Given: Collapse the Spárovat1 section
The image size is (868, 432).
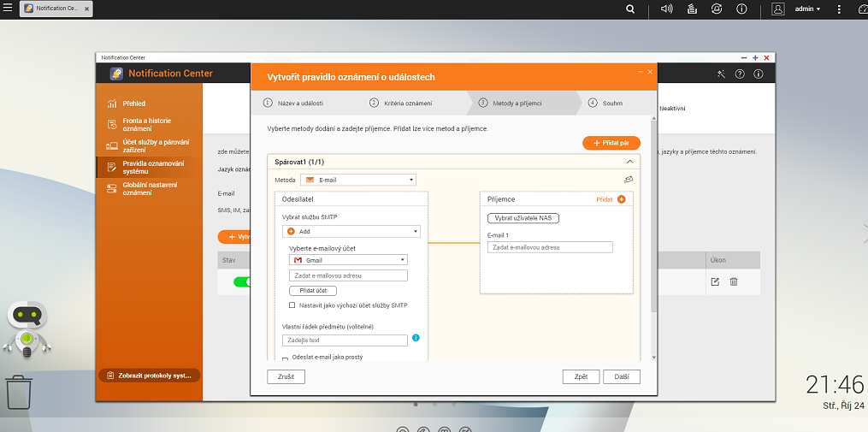Looking at the screenshot, I should (629, 162).
